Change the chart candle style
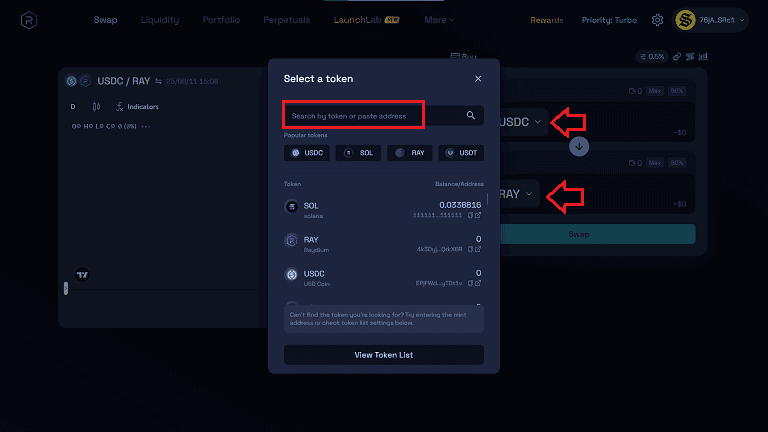This screenshot has height=432, width=768. click(96, 106)
